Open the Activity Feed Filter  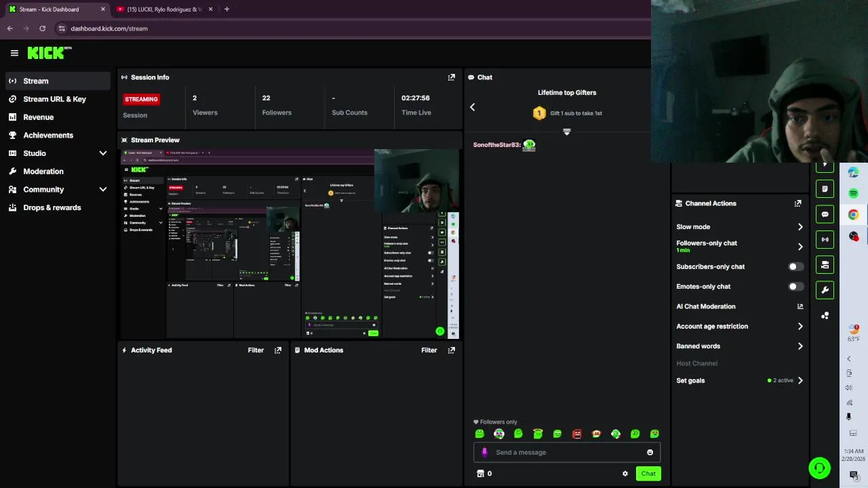256,350
